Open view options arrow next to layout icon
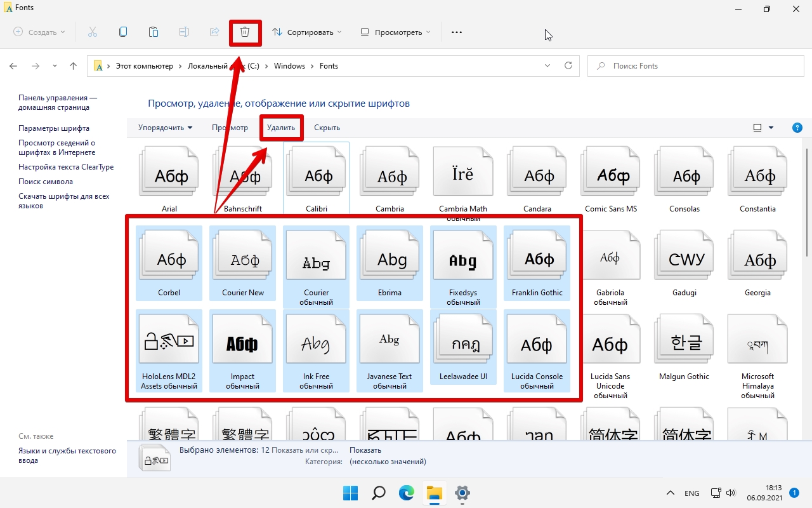The width and height of the screenshot is (812, 508). [771, 128]
